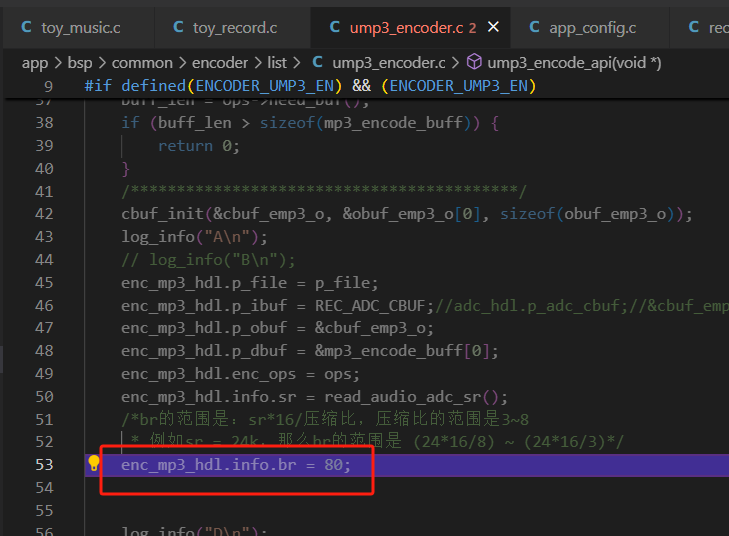Click the C icon on toy_music.c tab
The image size is (729, 536).
pyautogui.click(x=27, y=27)
